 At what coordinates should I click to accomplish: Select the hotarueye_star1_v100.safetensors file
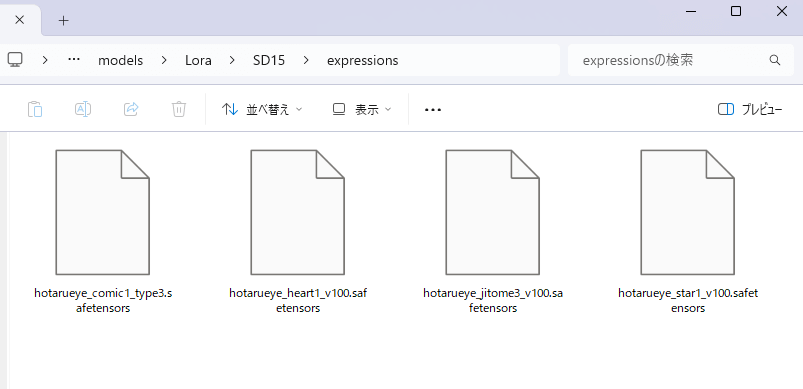[x=688, y=231]
